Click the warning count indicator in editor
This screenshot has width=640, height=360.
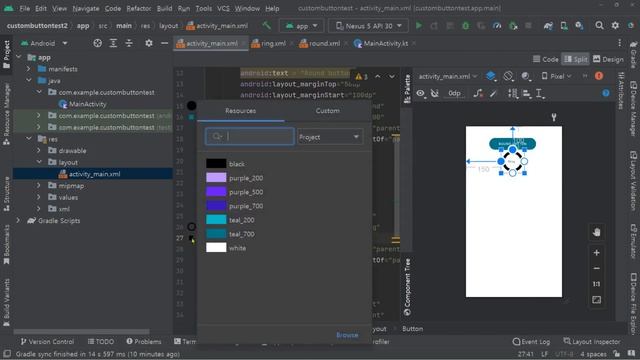coord(362,76)
